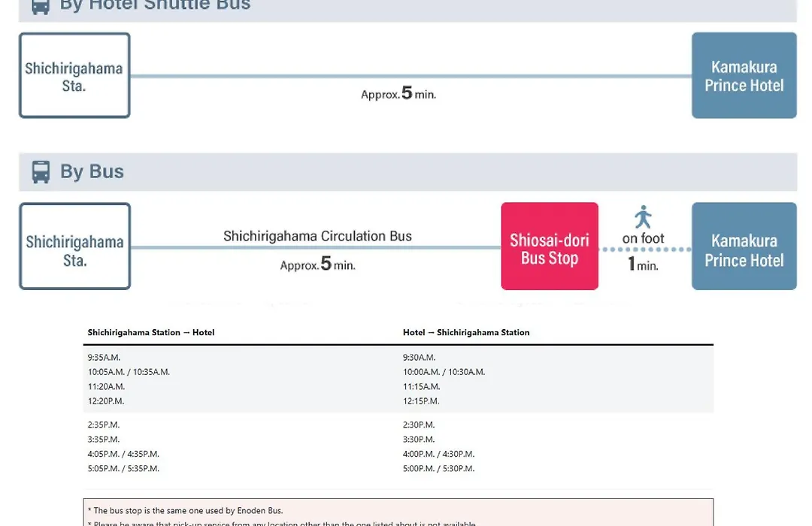Select Kamakura Prince Hotel box in By Bus row
The height and width of the screenshot is (526, 812).
coord(744,246)
